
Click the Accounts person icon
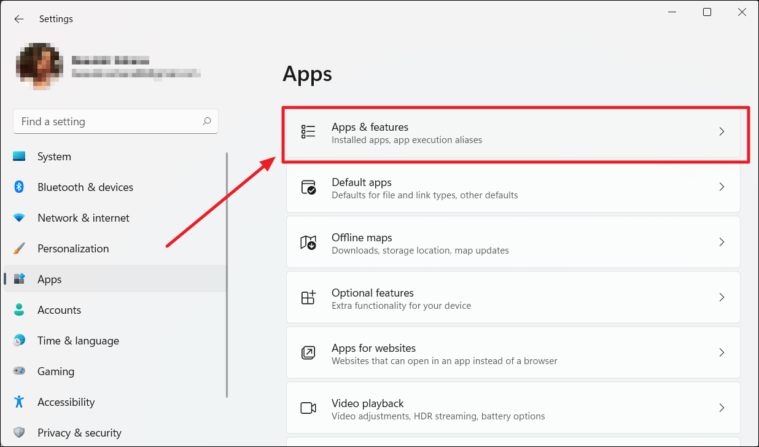[19, 310]
